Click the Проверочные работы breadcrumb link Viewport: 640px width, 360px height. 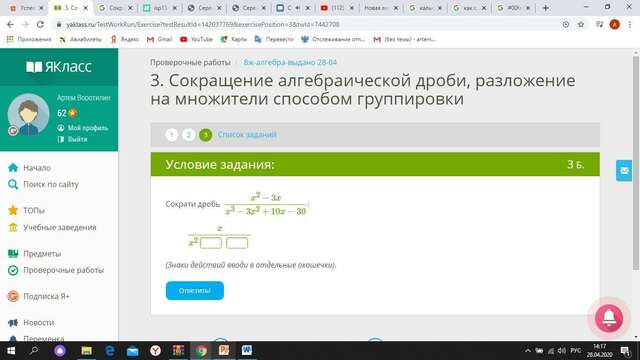coord(190,62)
